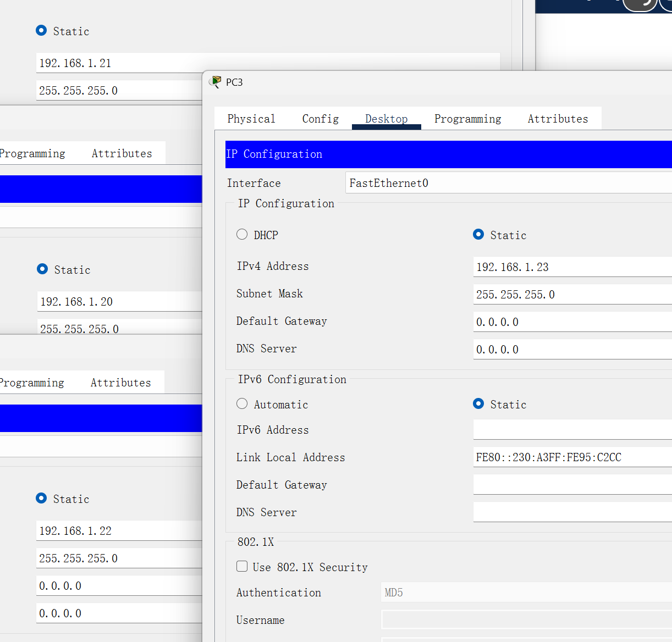Click the 192.168.1.20 address field
This screenshot has width=672, height=642.
point(120,302)
